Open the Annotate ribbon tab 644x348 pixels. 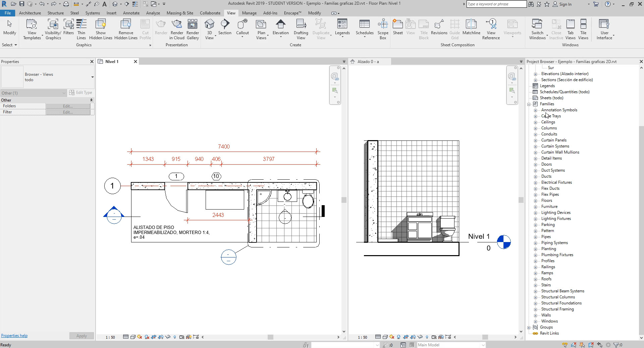pyautogui.click(x=131, y=13)
